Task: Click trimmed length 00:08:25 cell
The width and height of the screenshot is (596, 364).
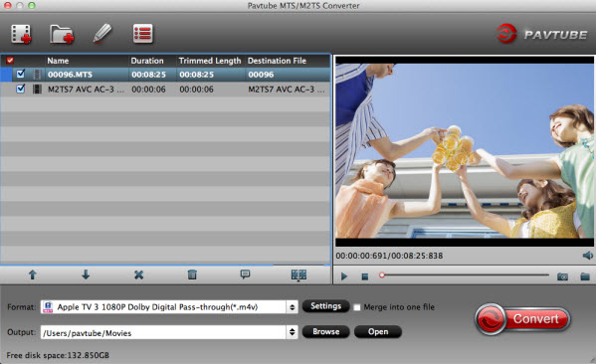Action: tap(197, 75)
